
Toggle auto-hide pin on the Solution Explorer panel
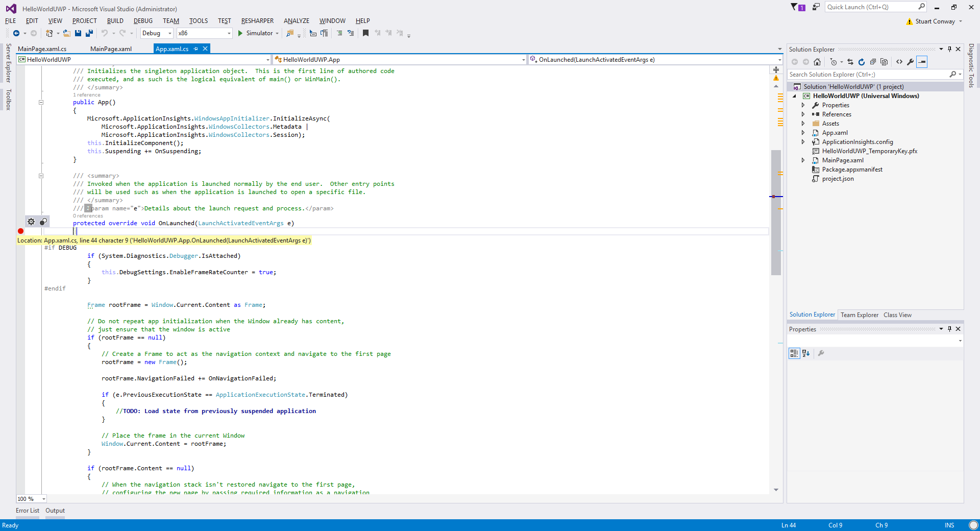[949, 50]
